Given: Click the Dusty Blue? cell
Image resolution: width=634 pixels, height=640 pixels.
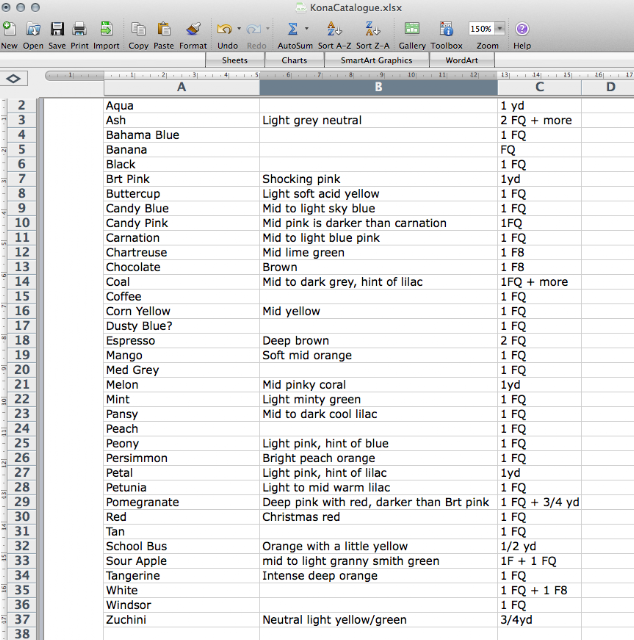Looking at the screenshot, I should 182,326.
